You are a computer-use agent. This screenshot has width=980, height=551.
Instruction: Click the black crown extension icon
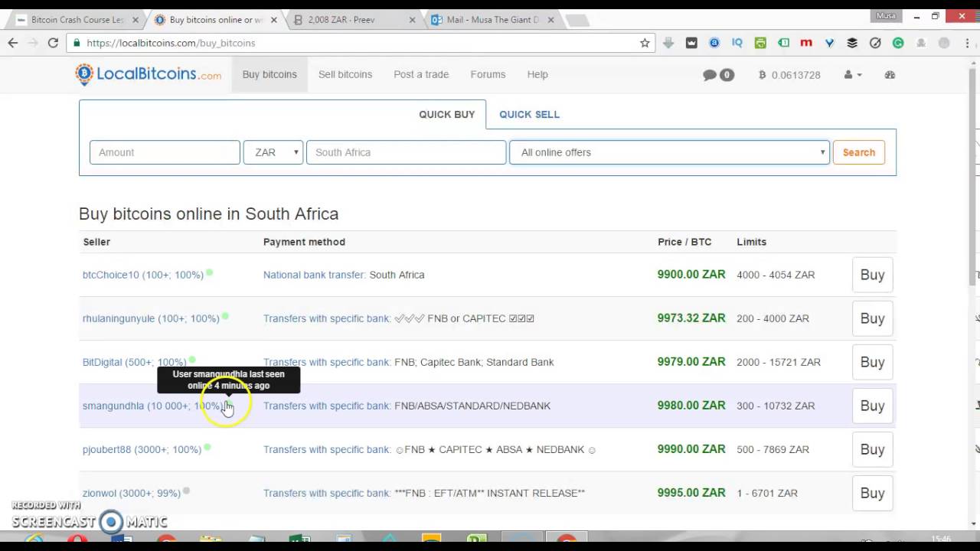tap(691, 43)
